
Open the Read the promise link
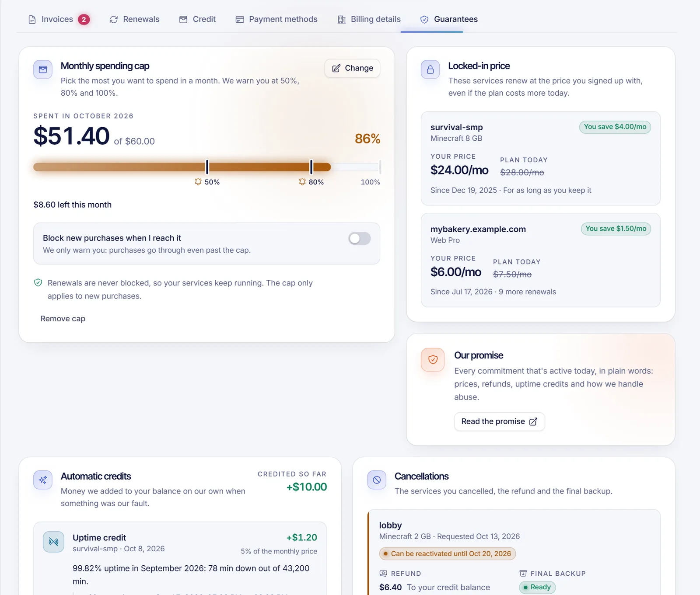(x=500, y=421)
